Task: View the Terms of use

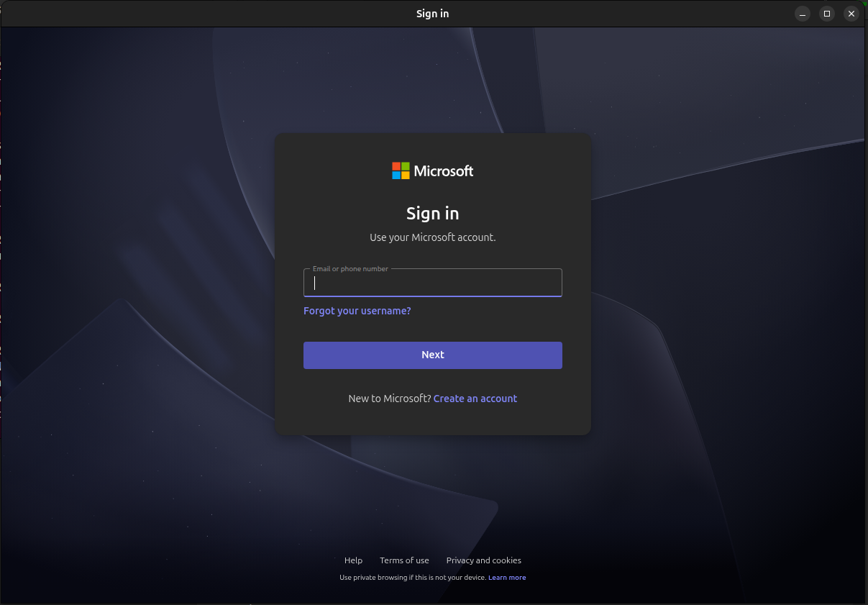Action: pos(404,560)
